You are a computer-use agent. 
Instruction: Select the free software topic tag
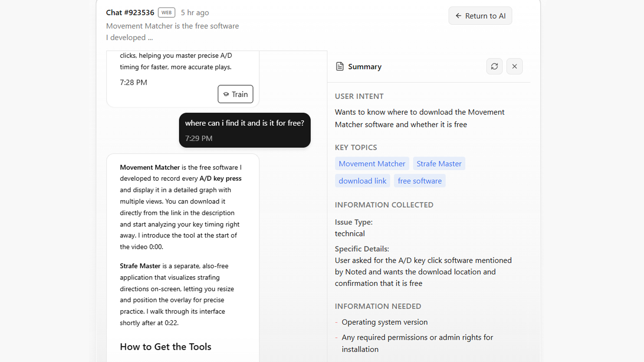pyautogui.click(x=419, y=181)
